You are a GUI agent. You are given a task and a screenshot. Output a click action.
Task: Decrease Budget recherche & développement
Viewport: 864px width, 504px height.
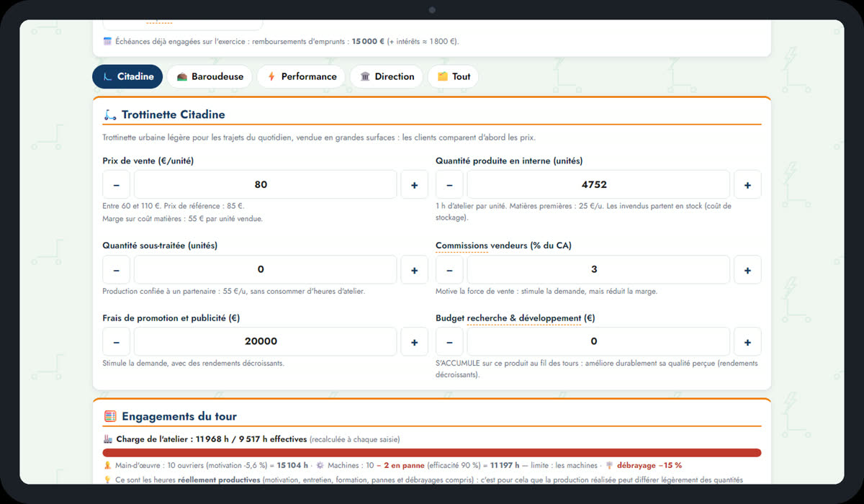point(450,342)
